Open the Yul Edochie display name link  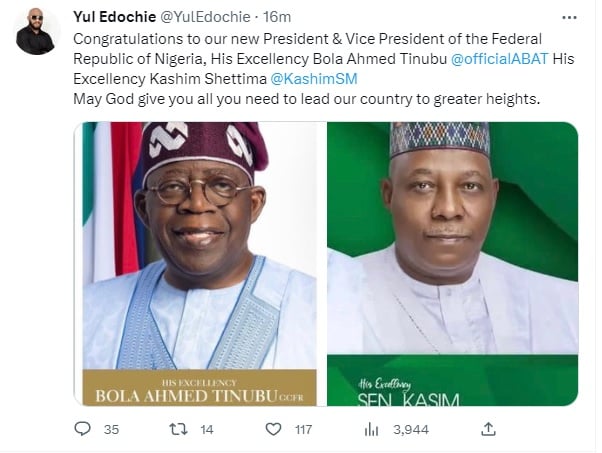112,17
